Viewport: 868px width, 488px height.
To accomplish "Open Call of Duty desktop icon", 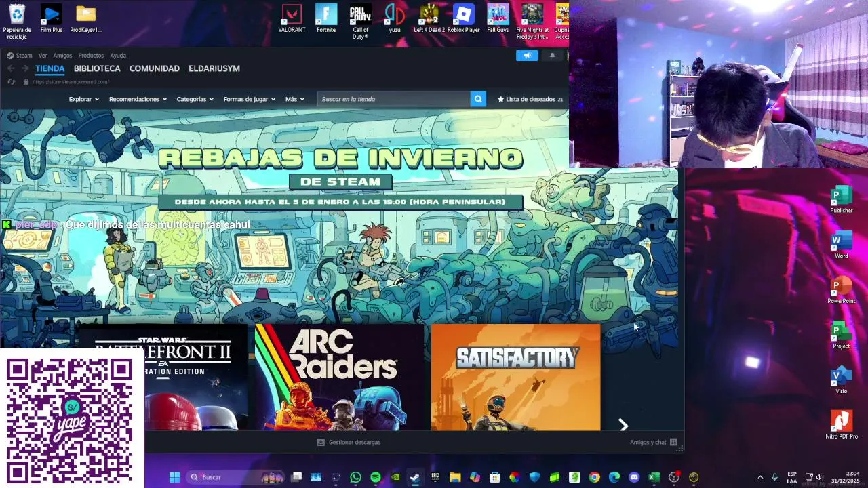I will [360, 22].
